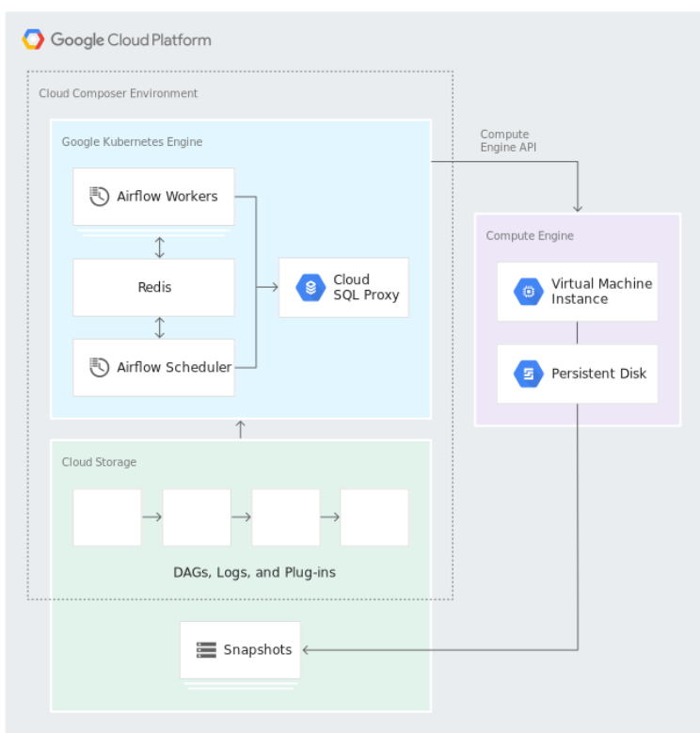700x733 pixels.
Task: Click the Virtual Machine Instance chip icon
Action: 529,292
